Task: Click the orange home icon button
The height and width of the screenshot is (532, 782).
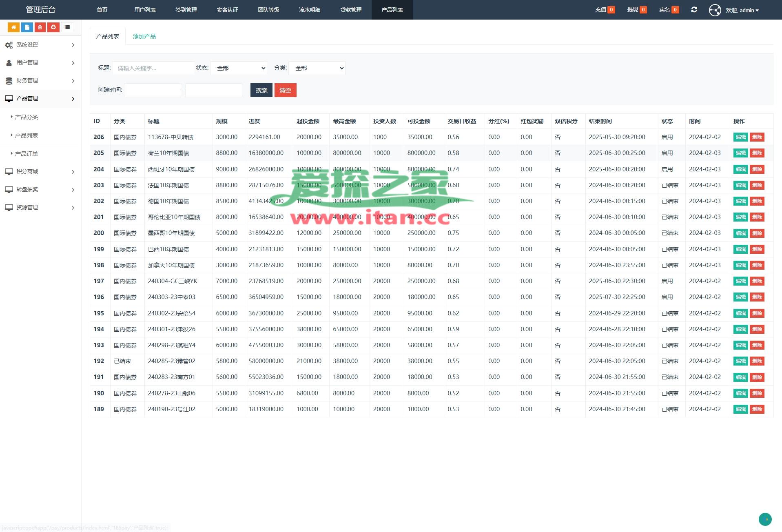Action: [x=13, y=27]
